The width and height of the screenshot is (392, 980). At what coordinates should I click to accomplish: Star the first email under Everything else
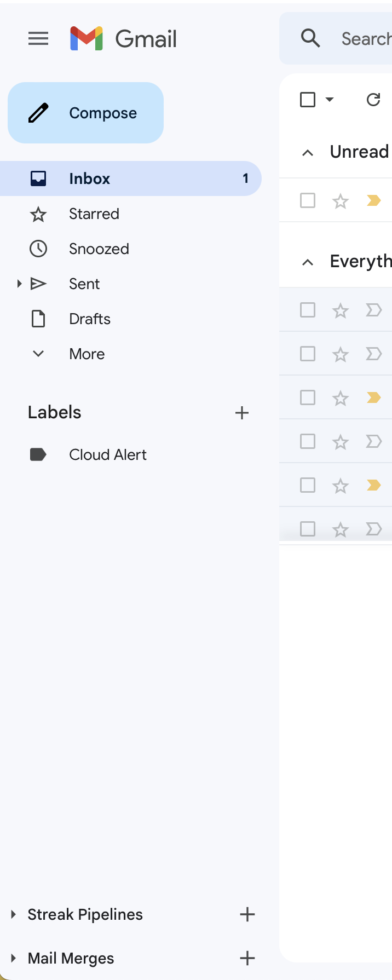coord(341,310)
